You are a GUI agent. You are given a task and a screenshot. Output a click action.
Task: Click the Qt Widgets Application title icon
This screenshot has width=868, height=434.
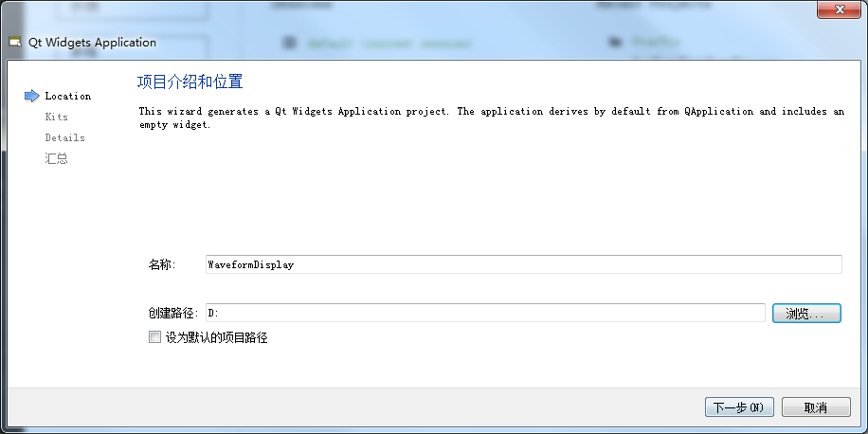tap(15, 43)
